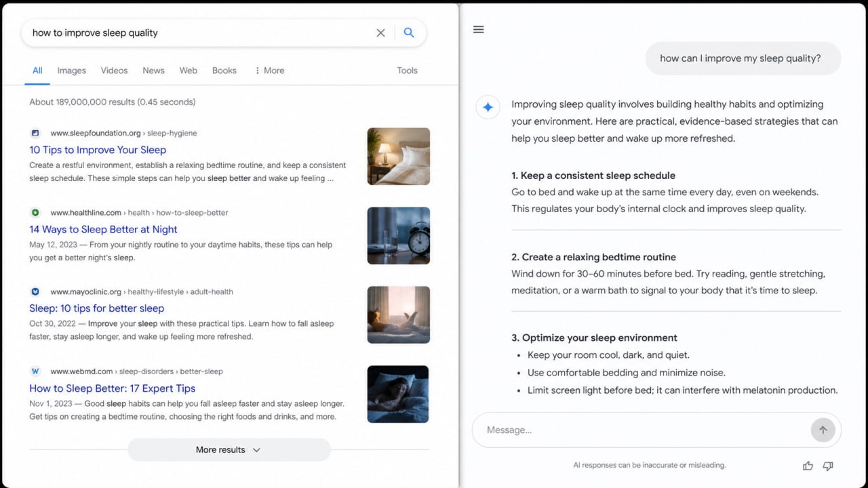Image resolution: width=868 pixels, height=488 pixels.
Task: Click the "Oct 30, 2022" Mayo Clinic snippet
Action: (x=182, y=330)
